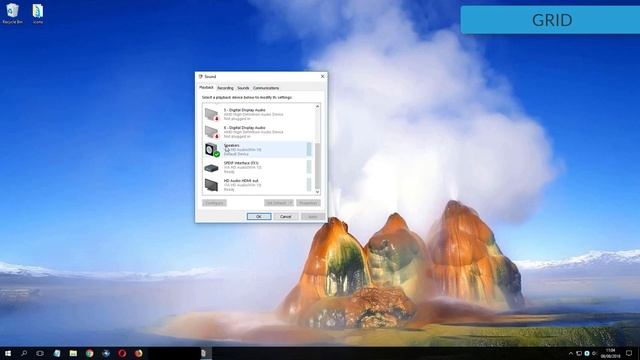Click the Speakers icon with green checkmark

click(x=212, y=150)
